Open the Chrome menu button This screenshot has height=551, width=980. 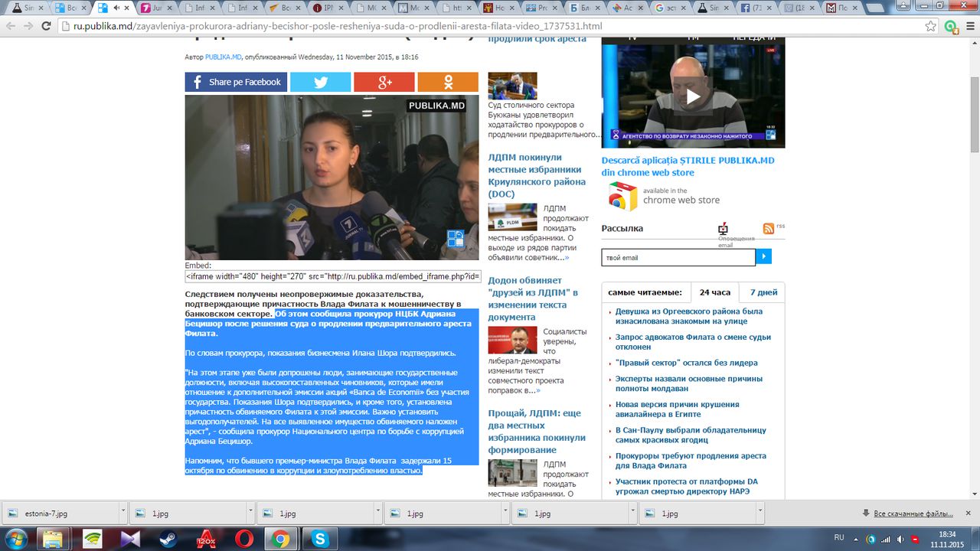969,26
